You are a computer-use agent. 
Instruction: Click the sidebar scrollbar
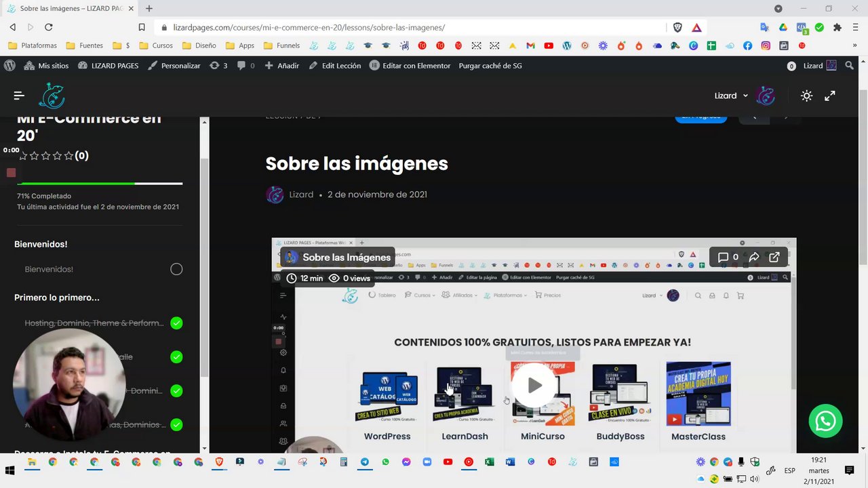pos(204,268)
